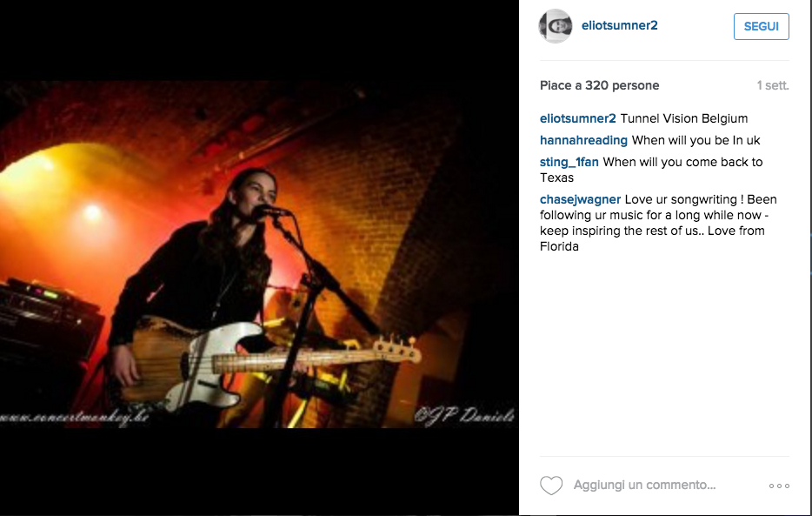The image size is (812, 516).
Task: View the Piace a 320 persone likes count
Action: click(599, 85)
